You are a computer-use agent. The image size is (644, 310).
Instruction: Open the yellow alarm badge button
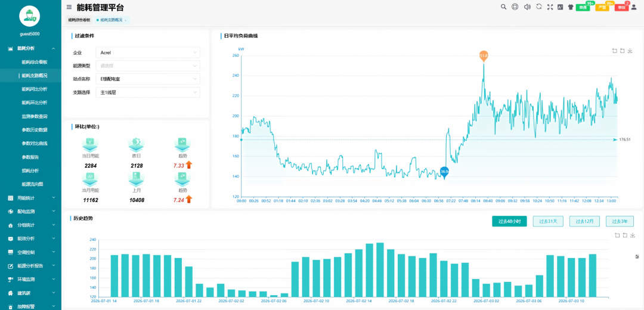click(x=602, y=7)
